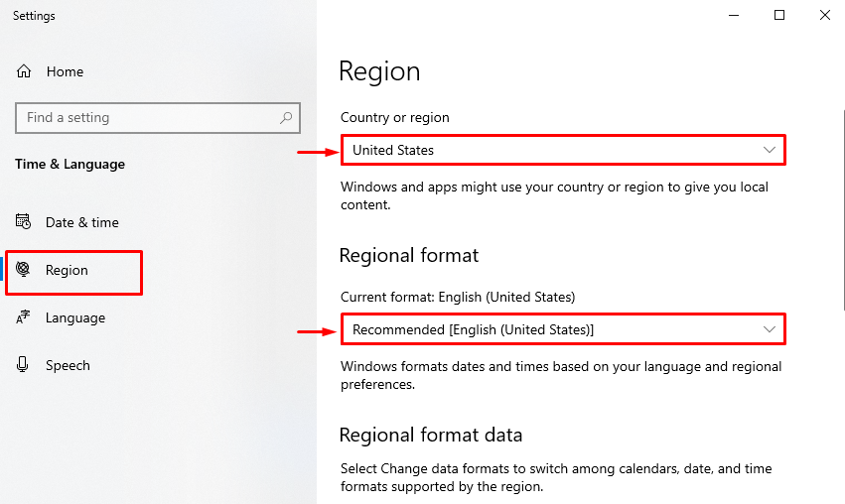Click the Home house icon
Viewport: 845px width, 504px height.
[24, 71]
